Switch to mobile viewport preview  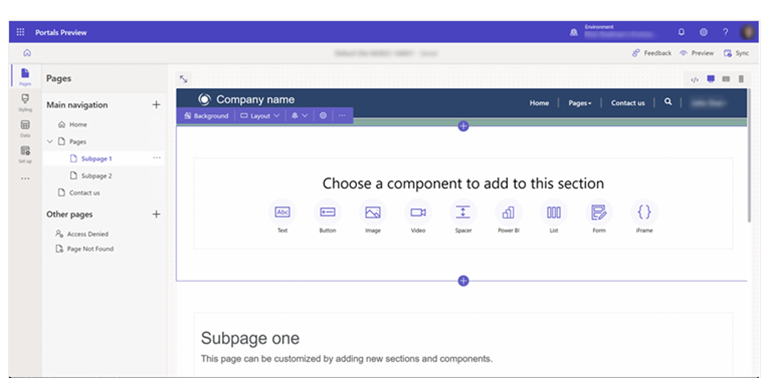(x=741, y=79)
